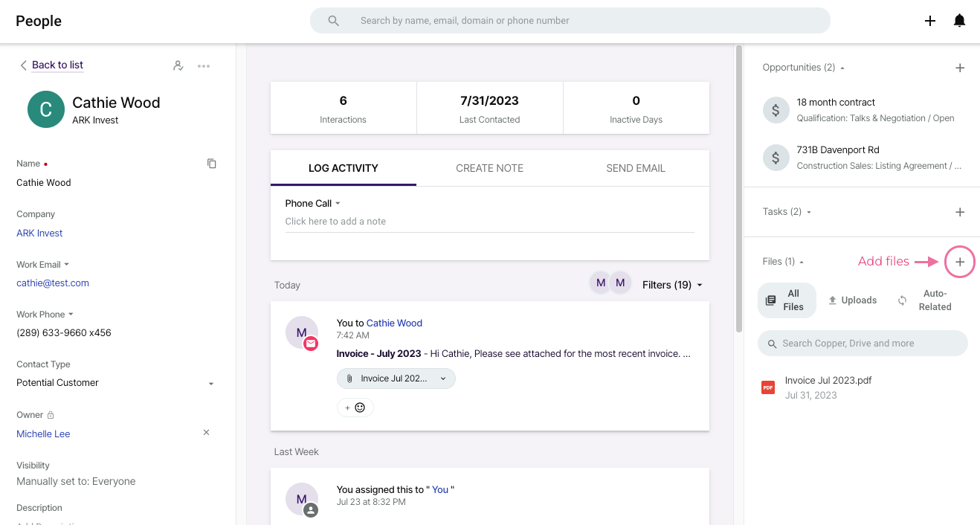
Task: Add a new task with plus icon
Action: (x=960, y=212)
